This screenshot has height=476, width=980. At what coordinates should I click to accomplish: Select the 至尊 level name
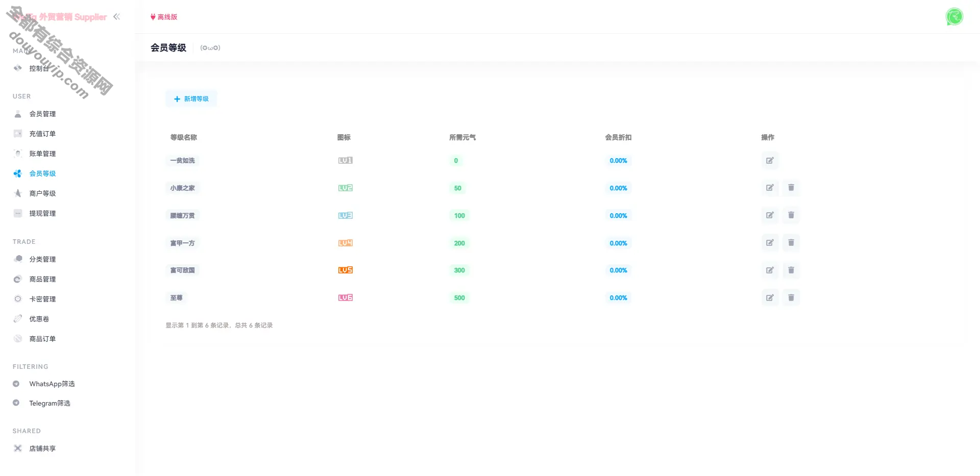pos(177,298)
